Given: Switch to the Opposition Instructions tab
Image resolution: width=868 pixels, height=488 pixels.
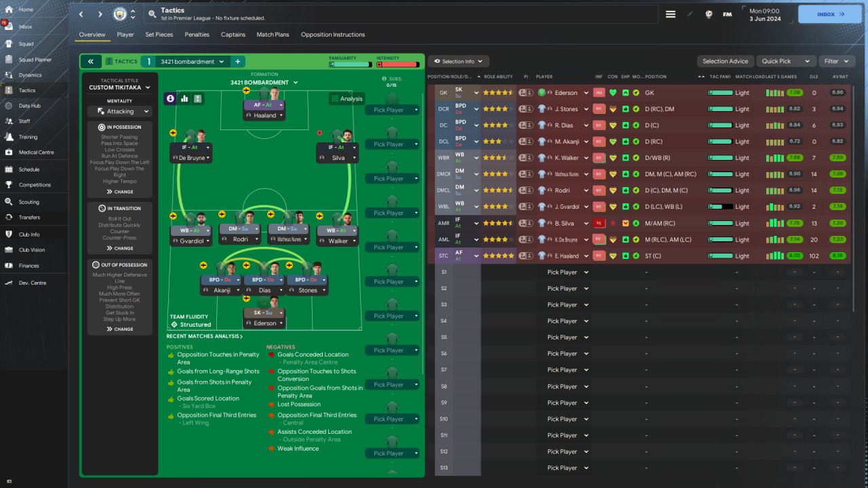Looking at the screenshot, I should [333, 35].
